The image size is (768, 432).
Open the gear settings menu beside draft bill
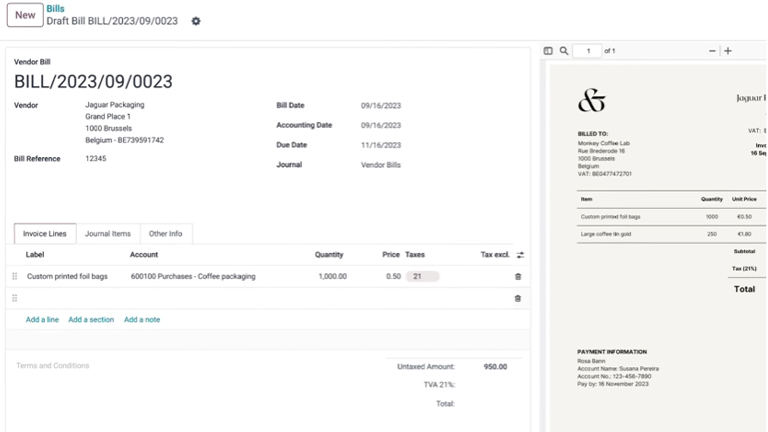[x=196, y=21]
